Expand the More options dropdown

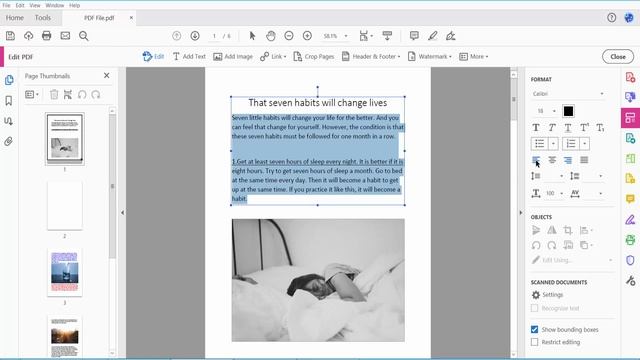[x=473, y=56]
